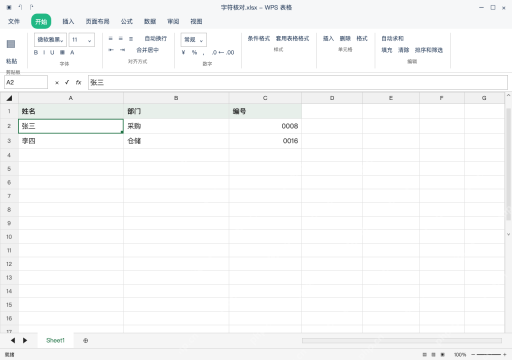
Task: Switch to the 公式 ribbon tab
Action: tap(126, 21)
